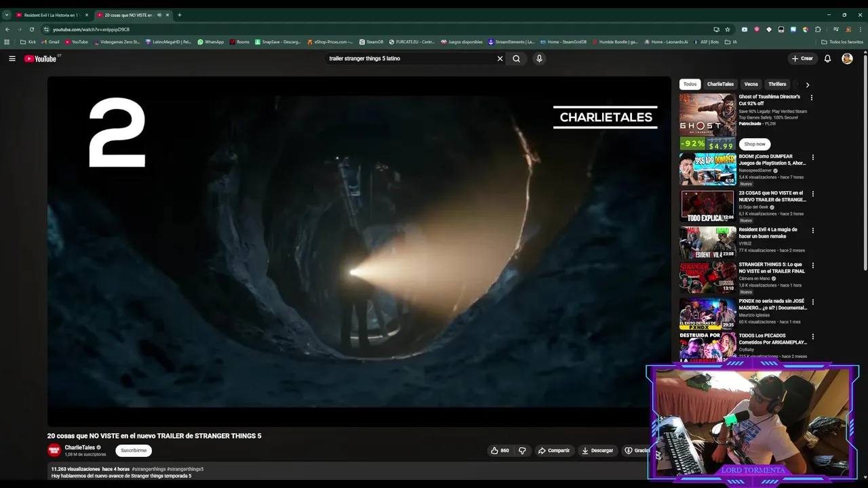
Task: Open the Kick bookmarks folder
Action: (x=28, y=42)
